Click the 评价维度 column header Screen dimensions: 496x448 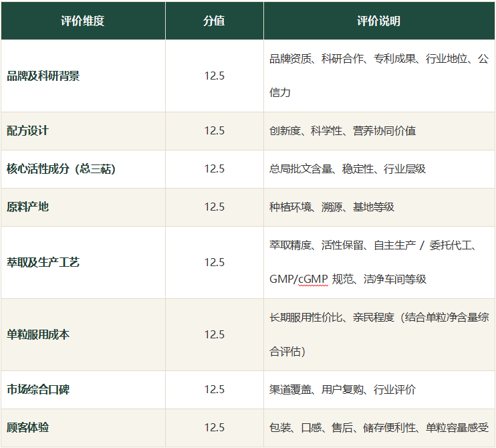tap(83, 21)
